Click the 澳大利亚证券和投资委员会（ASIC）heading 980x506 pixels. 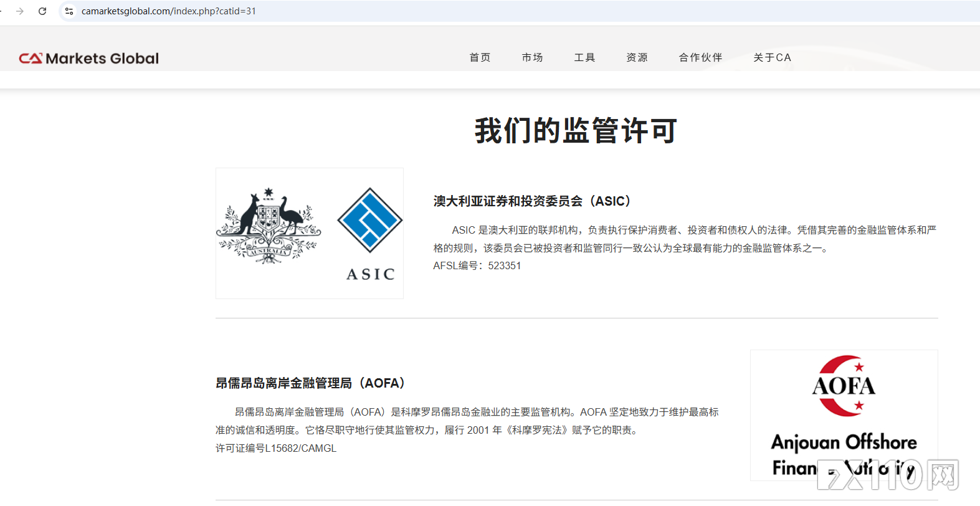coord(535,201)
